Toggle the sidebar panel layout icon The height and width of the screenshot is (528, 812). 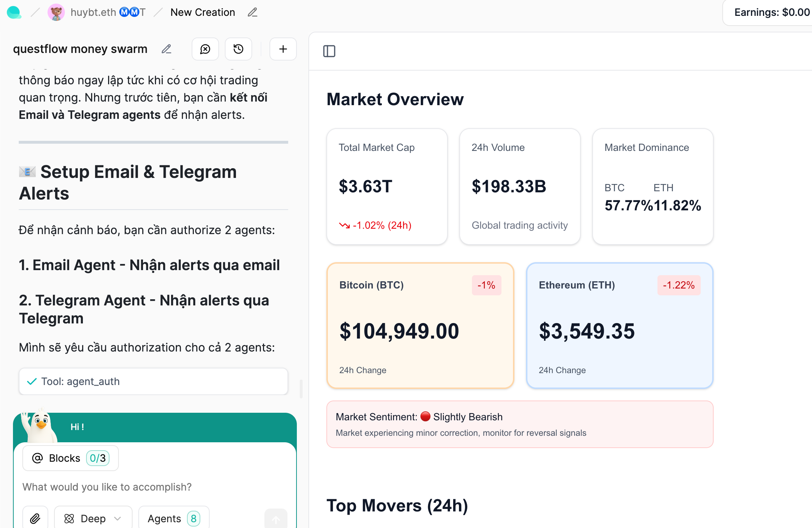point(329,51)
